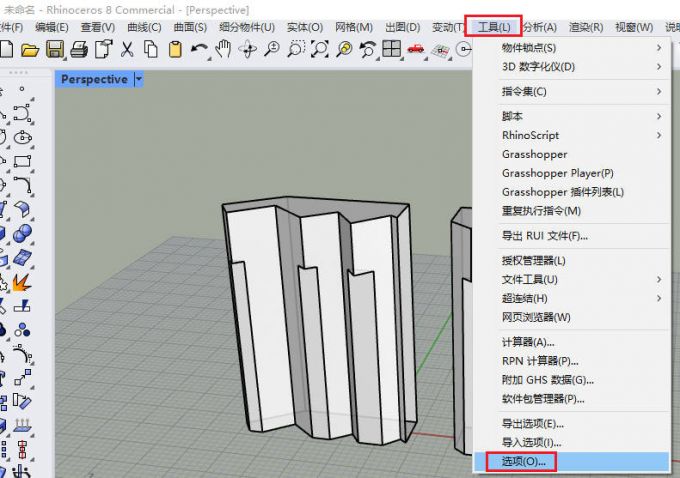Toggle the four-viewport layout icon
This screenshot has height=478, width=680.
391,49
